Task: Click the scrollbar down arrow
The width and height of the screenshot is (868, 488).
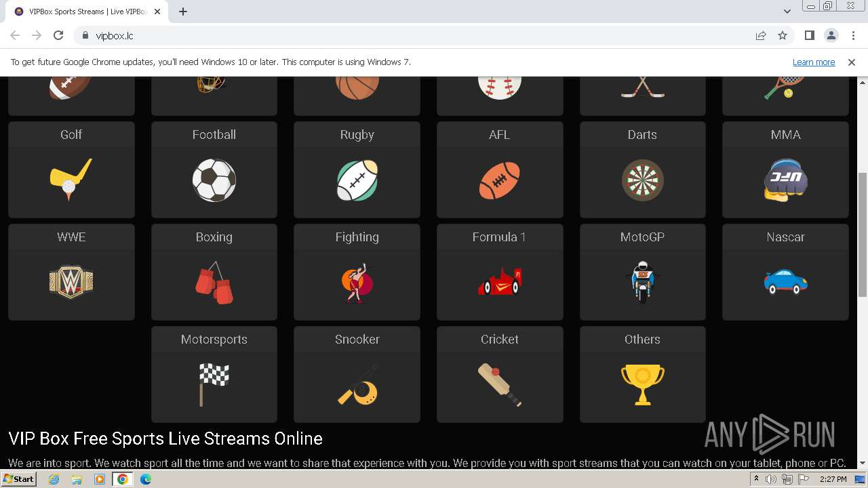Action: pos(863,464)
